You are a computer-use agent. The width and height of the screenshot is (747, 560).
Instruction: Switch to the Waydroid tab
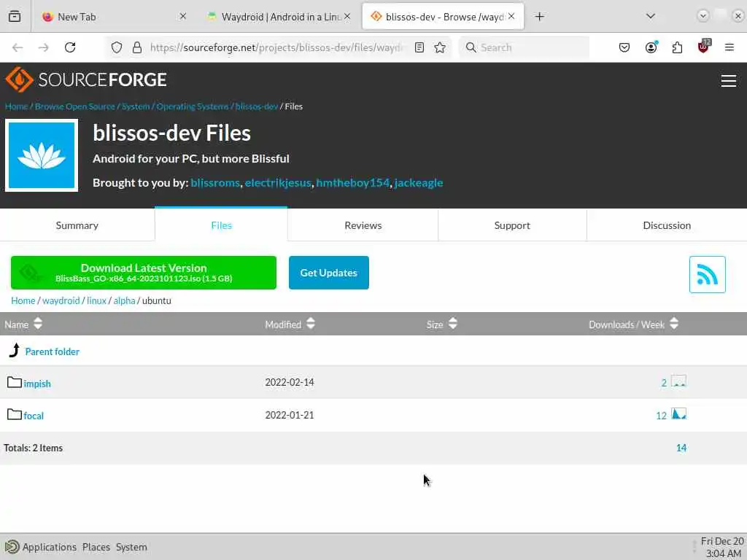tap(279, 17)
